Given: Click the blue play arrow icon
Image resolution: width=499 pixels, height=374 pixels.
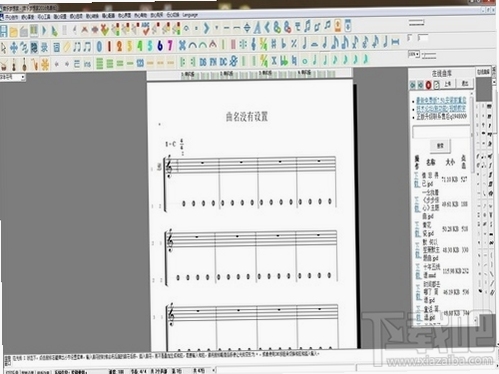Looking at the screenshot, I should [44, 31].
